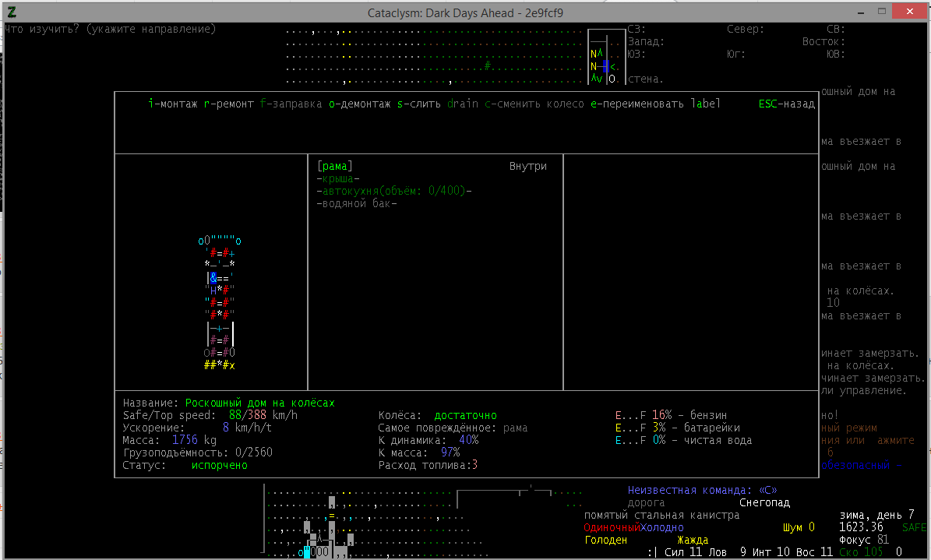Click зима, день 7 date text

coord(877,516)
